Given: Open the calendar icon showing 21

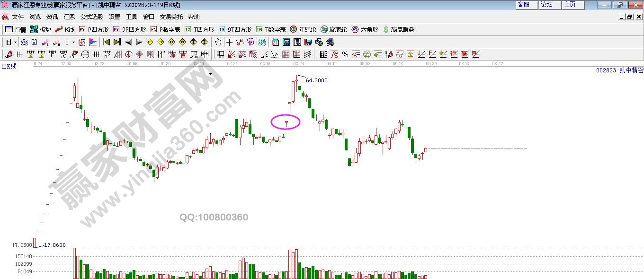Looking at the screenshot, I should coord(275,42).
